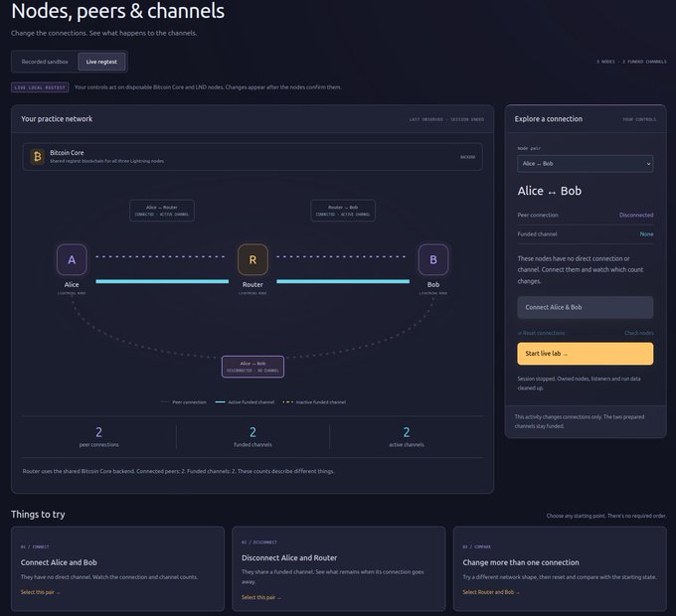Viewport: 676px width, 616px height.
Task: Click Select this pair under Connect Alice and Bob
Action: click(40, 592)
